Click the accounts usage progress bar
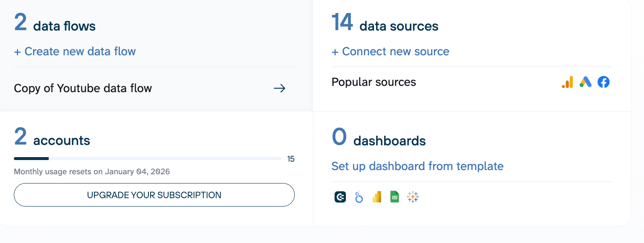The image size is (644, 243). [x=147, y=159]
